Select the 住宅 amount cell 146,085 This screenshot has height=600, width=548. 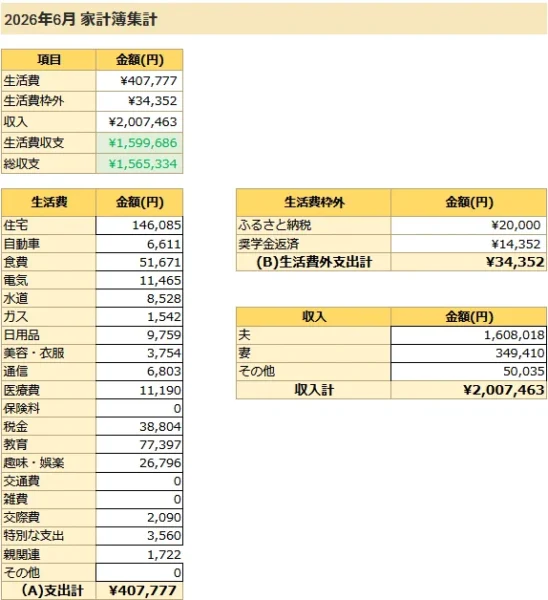139,225
